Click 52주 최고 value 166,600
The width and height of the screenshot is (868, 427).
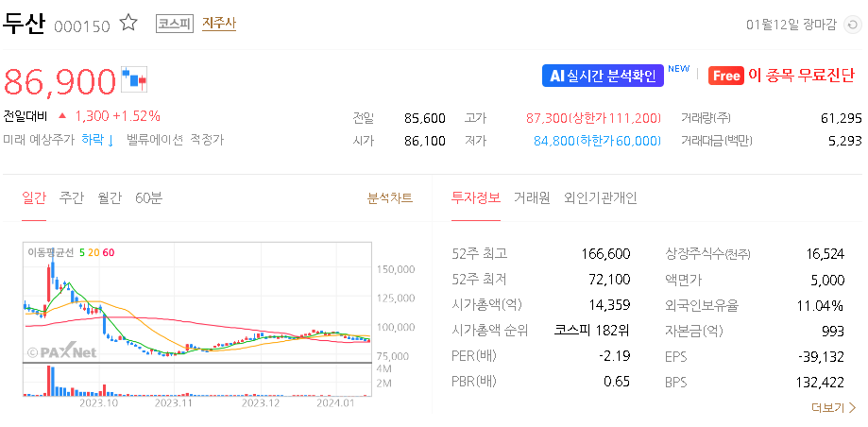point(605,254)
